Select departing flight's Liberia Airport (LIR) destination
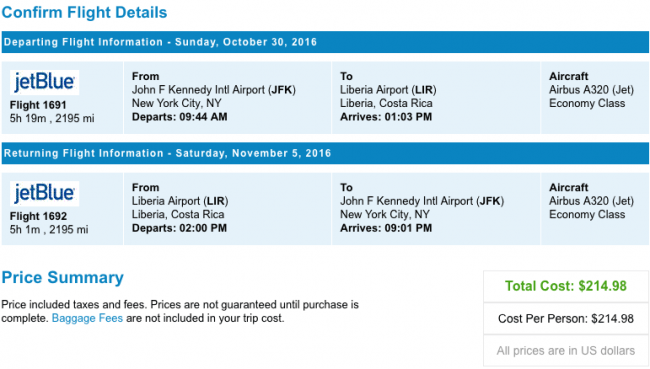This screenshot has height=369, width=650. tap(388, 90)
